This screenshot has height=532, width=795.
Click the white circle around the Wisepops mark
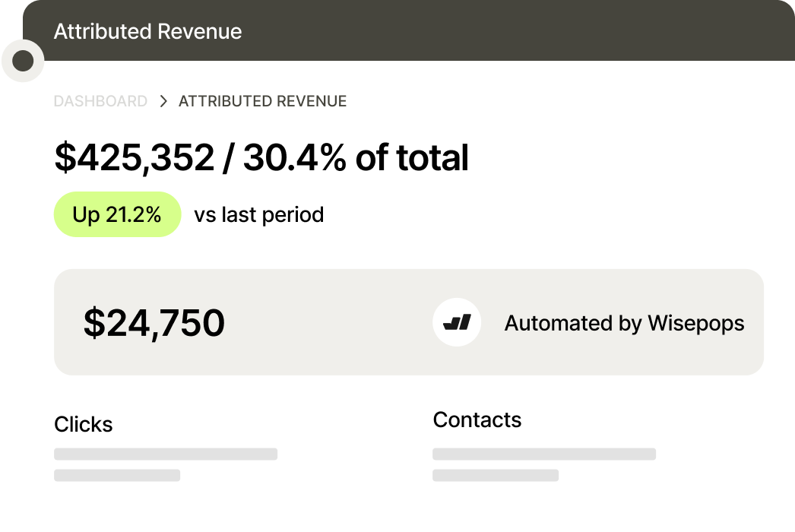point(458,321)
